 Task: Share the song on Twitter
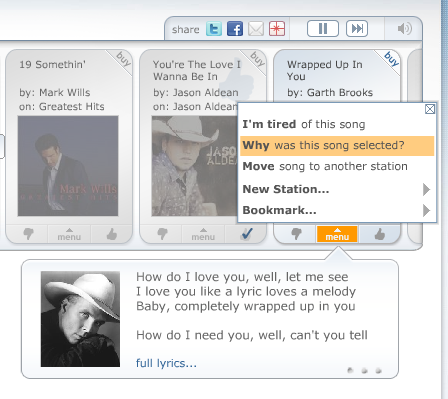click(214, 29)
